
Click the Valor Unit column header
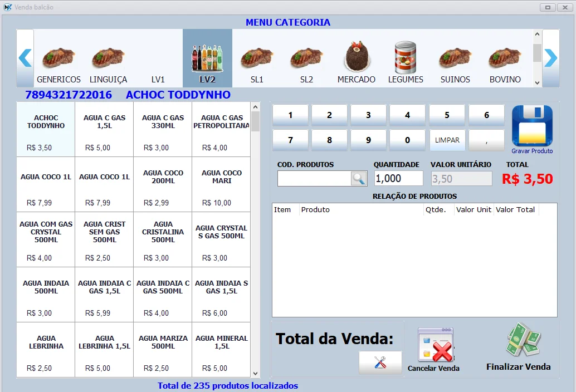pyautogui.click(x=474, y=209)
